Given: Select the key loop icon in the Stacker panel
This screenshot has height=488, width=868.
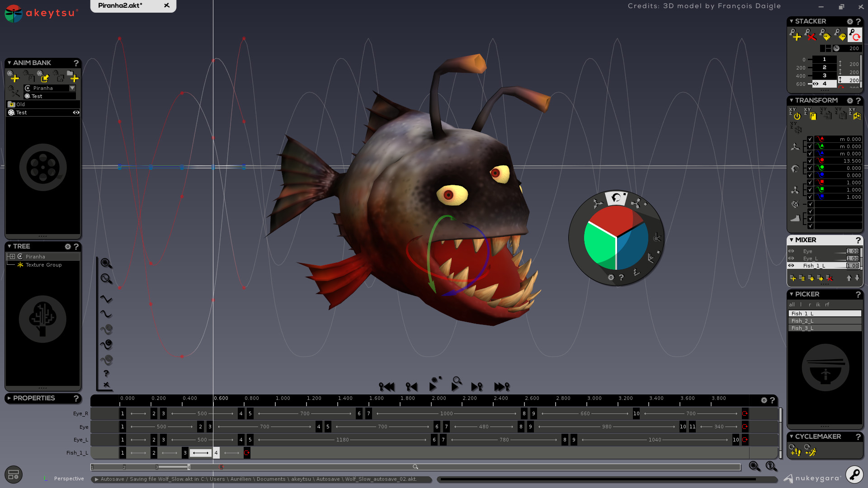Looking at the screenshot, I should (x=855, y=35).
